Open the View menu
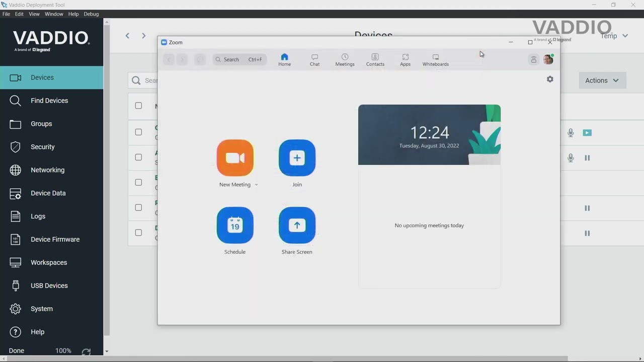The width and height of the screenshot is (644, 362). point(34,14)
